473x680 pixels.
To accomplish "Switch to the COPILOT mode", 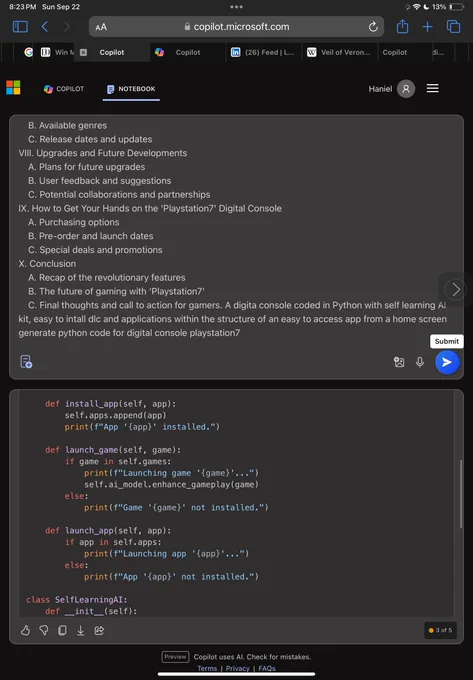I will [x=64, y=88].
